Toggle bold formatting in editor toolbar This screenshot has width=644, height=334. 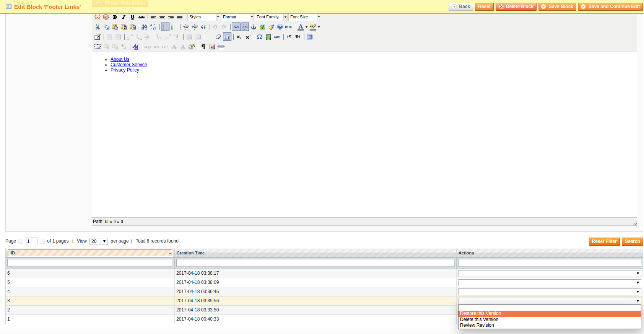pos(115,17)
